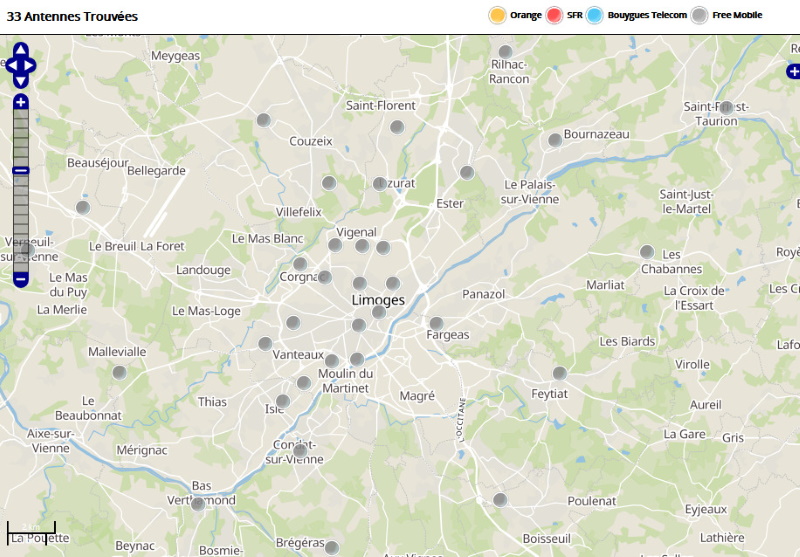
Task: Select antenna marker northeast of Ester
Action: [x=467, y=173]
